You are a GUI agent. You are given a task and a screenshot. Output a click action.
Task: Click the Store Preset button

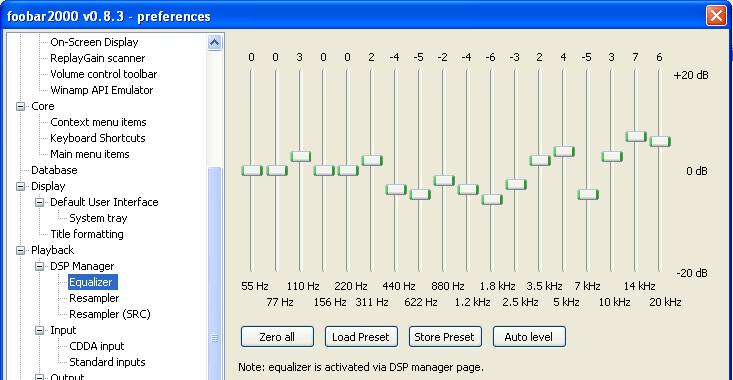(445, 337)
